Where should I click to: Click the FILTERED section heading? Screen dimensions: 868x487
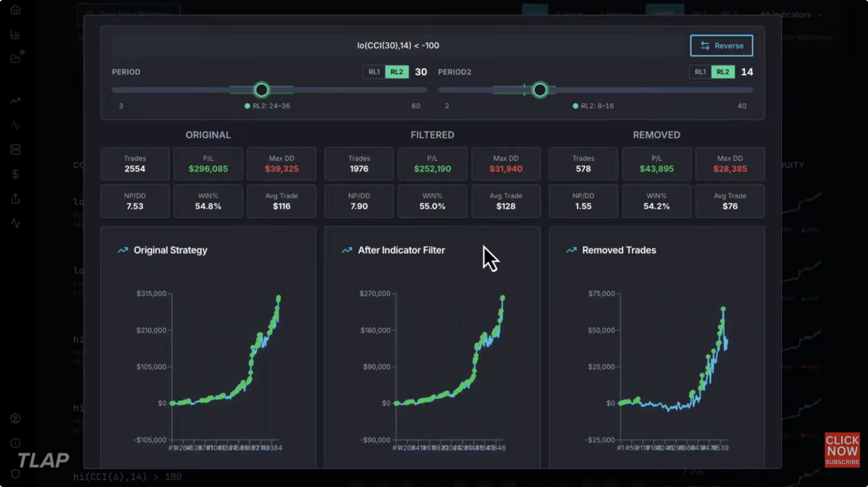(432, 135)
